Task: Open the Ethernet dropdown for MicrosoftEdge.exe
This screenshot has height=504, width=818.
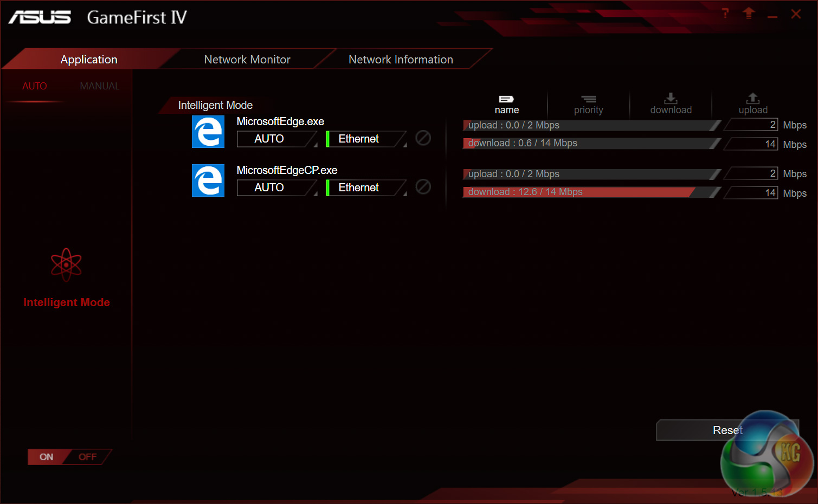Action: [366, 139]
